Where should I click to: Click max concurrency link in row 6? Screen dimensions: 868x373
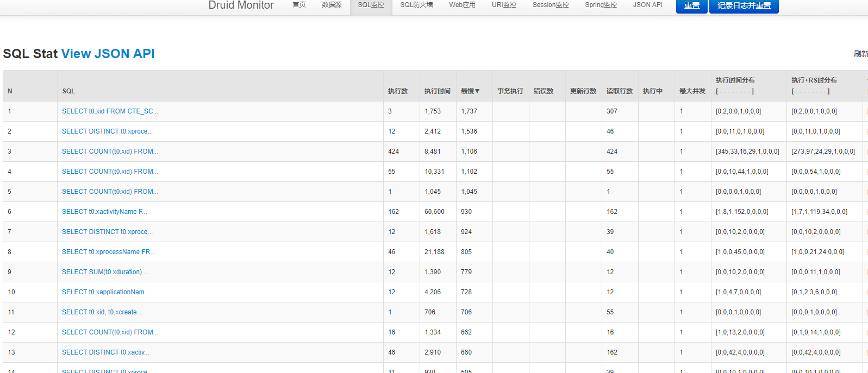tap(681, 212)
